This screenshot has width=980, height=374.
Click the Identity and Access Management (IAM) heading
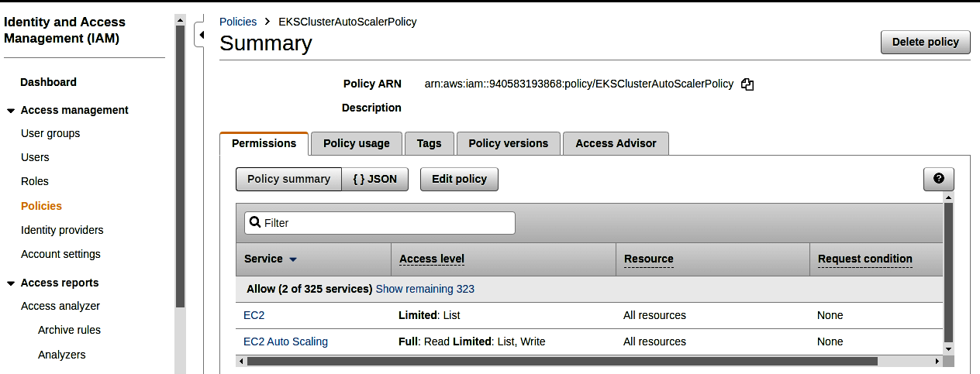(65, 30)
